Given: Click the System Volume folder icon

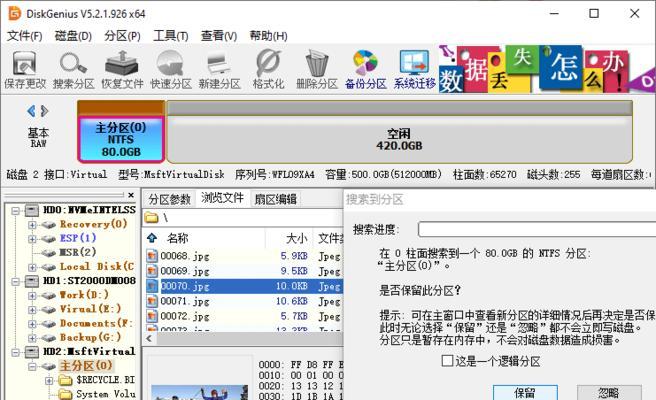Looking at the screenshot, I should 65,394.
